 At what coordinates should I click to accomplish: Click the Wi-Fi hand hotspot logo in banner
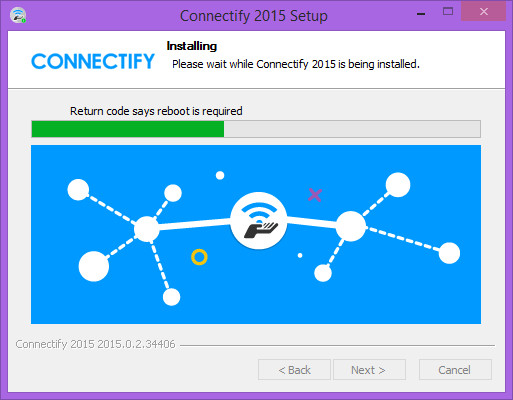tap(259, 220)
